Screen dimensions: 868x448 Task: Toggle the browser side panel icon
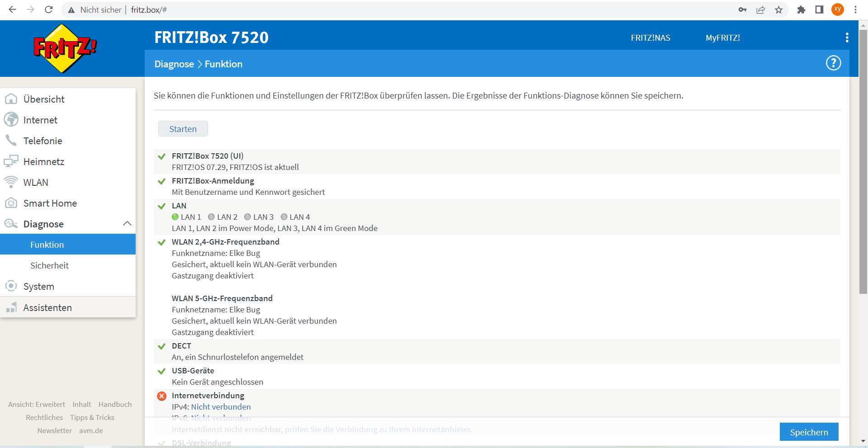(x=819, y=9)
